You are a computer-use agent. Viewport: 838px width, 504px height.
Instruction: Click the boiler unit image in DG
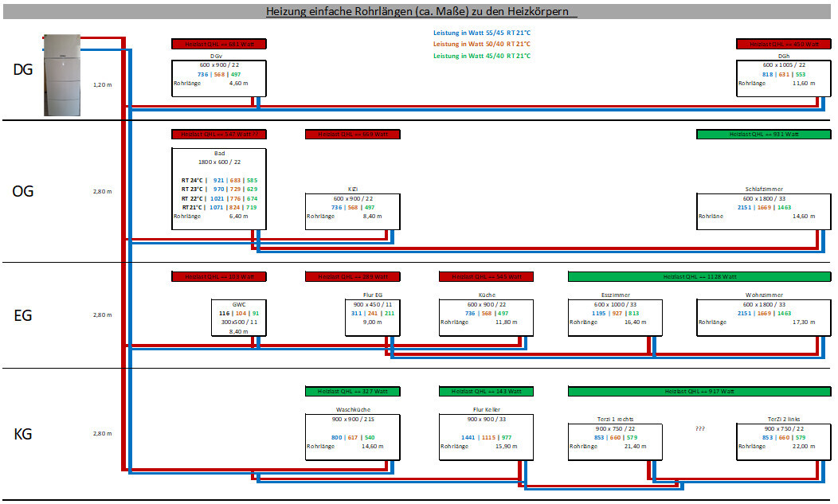(61, 74)
